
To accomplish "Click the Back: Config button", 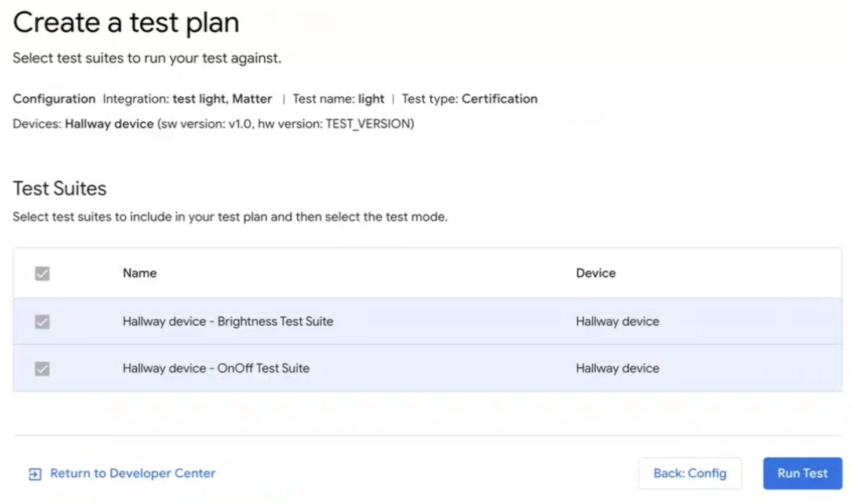I will click(690, 473).
